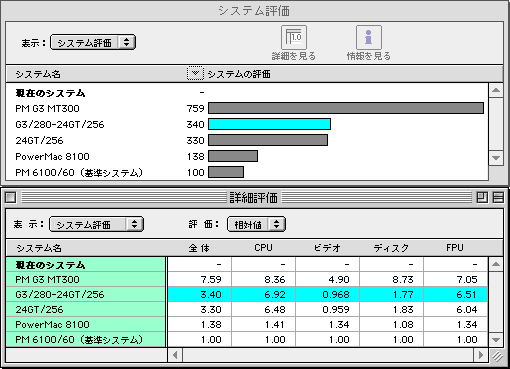The height and width of the screenshot is (369, 510).
Task: Click the close box of 詳細評価 window
Action: pos(10,198)
